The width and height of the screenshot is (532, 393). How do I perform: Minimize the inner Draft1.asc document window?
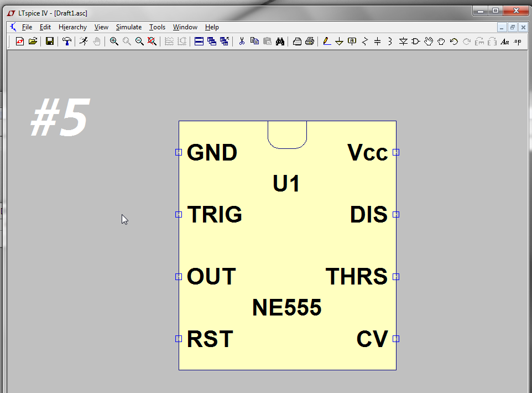click(x=502, y=27)
